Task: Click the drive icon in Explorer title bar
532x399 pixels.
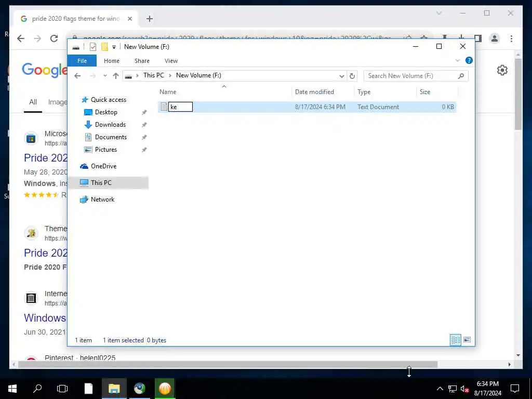Action: pos(76,47)
